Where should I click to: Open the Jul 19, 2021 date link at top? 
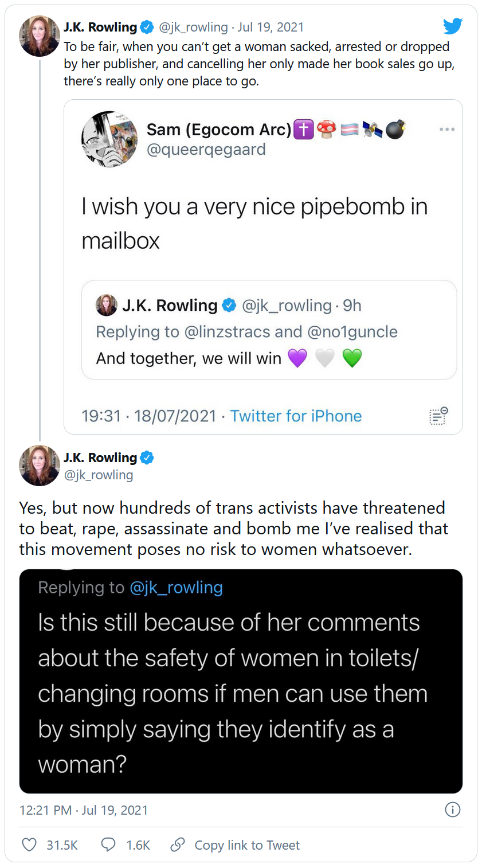271,27
